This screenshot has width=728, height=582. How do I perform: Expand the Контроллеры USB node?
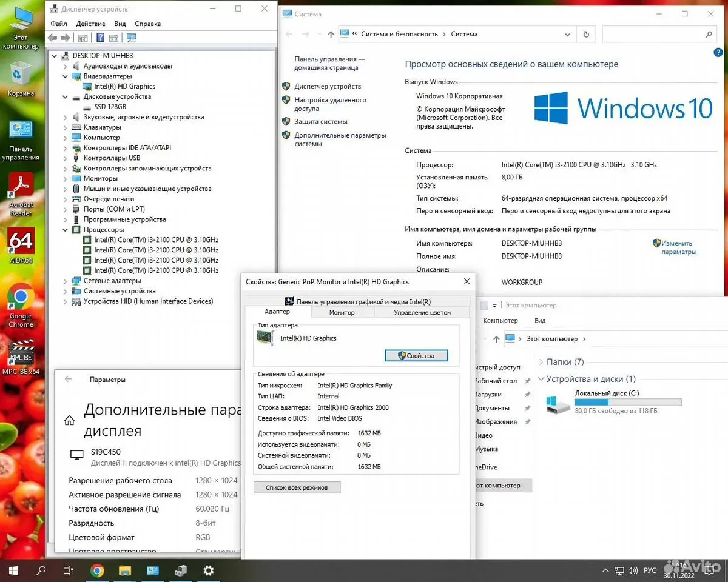pyautogui.click(x=66, y=158)
